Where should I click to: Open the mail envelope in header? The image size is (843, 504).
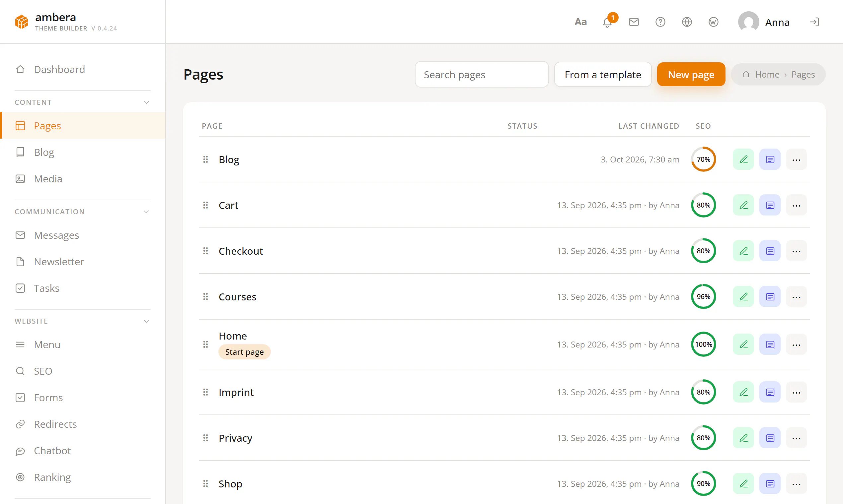(634, 22)
